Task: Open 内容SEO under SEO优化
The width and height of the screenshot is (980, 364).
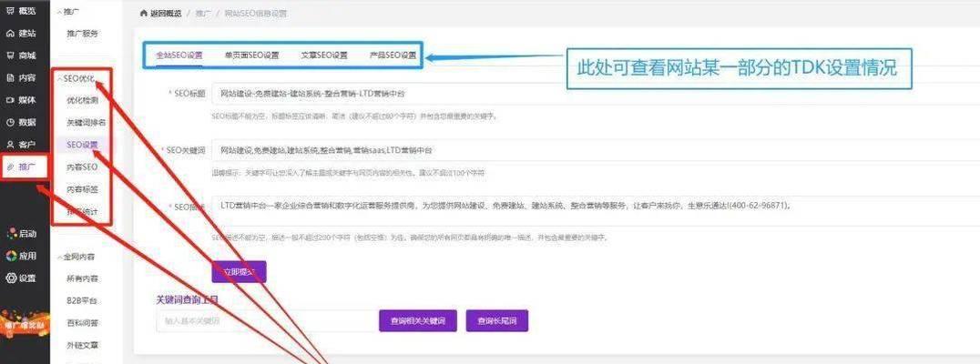Action: tap(82, 167)
